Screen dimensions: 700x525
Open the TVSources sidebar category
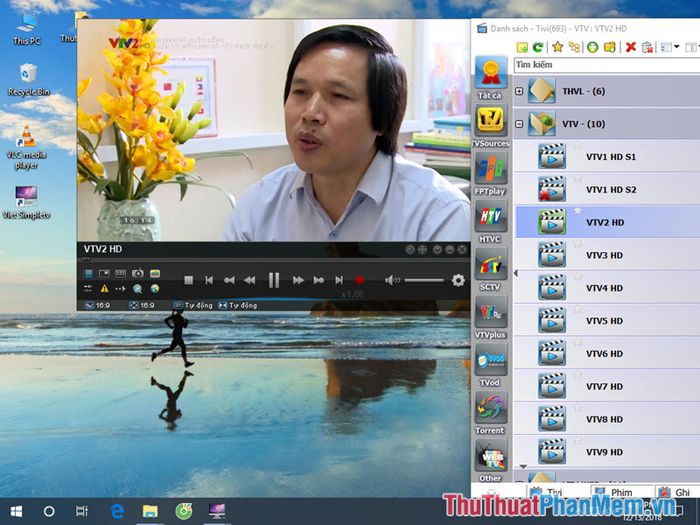(490, 125)
